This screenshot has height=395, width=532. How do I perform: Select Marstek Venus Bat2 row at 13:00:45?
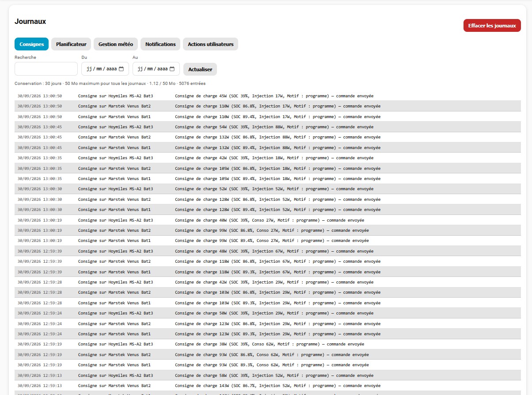(268, 137)
